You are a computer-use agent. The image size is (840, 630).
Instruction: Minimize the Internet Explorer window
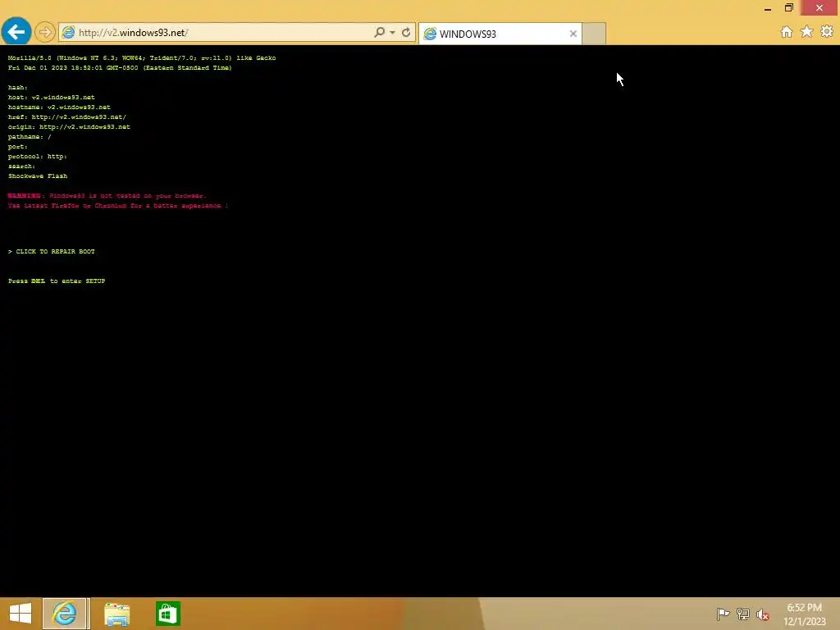pyautogui.click(x=768, y=8)
